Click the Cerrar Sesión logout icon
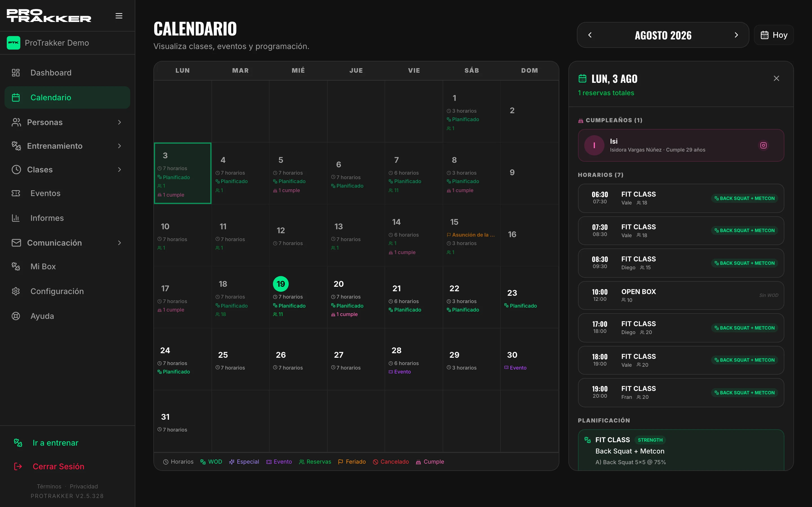This screenshot has width=812, height=507. click(x=18, y=466)
